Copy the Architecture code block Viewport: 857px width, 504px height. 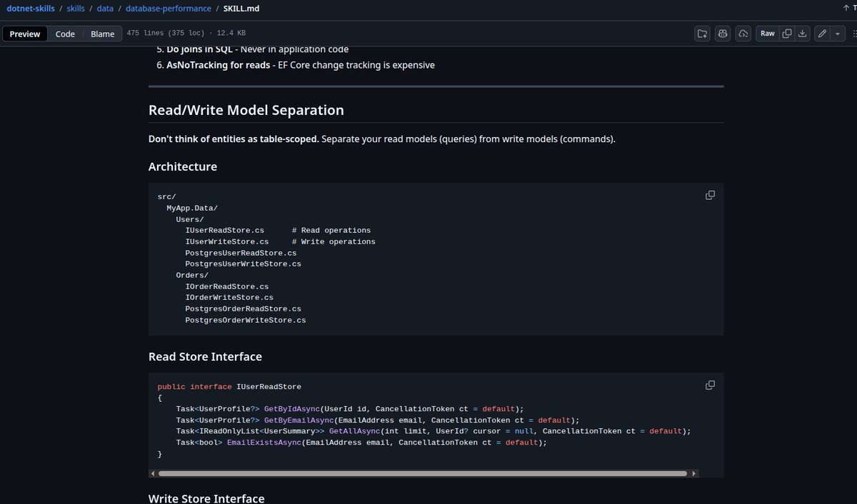point(710,195)
